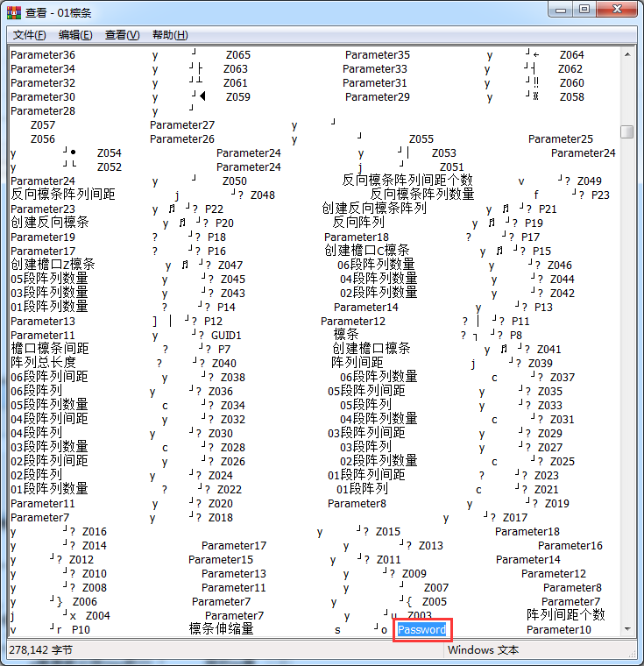Click the Z063 text
The height and width of the screenshot is (666, 644).
pyautogui.click(x=236, y=69)
